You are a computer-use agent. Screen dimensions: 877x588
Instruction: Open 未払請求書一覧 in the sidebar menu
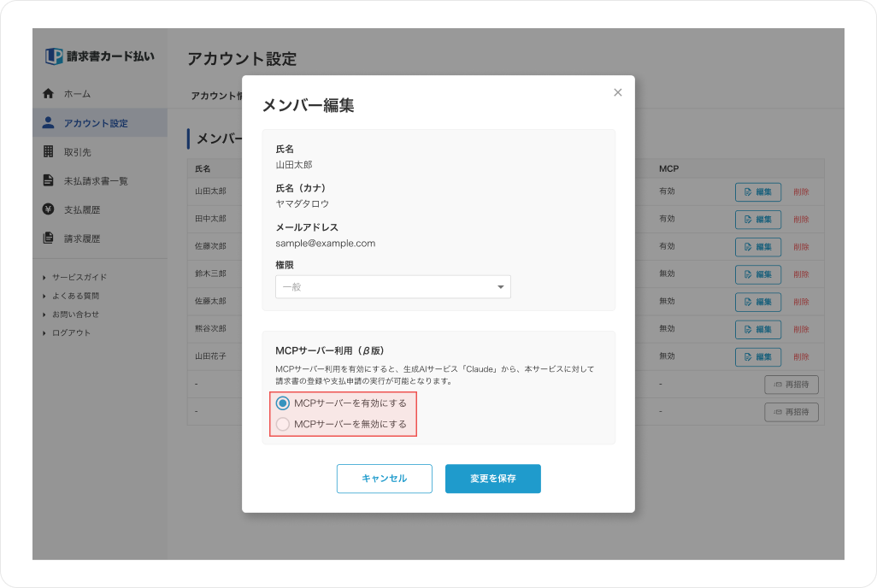pyautogui.click(x=100, y=180)
